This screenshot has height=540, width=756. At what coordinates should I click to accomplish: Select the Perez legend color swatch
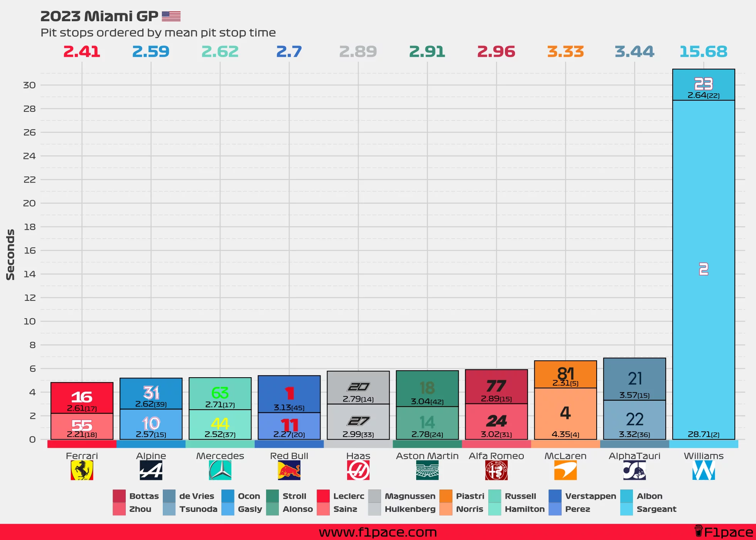555,509
